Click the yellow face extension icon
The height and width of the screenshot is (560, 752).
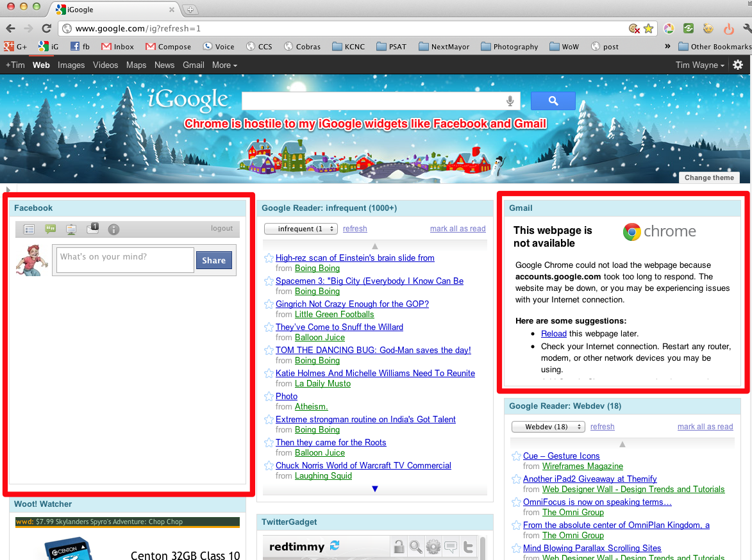708,28
